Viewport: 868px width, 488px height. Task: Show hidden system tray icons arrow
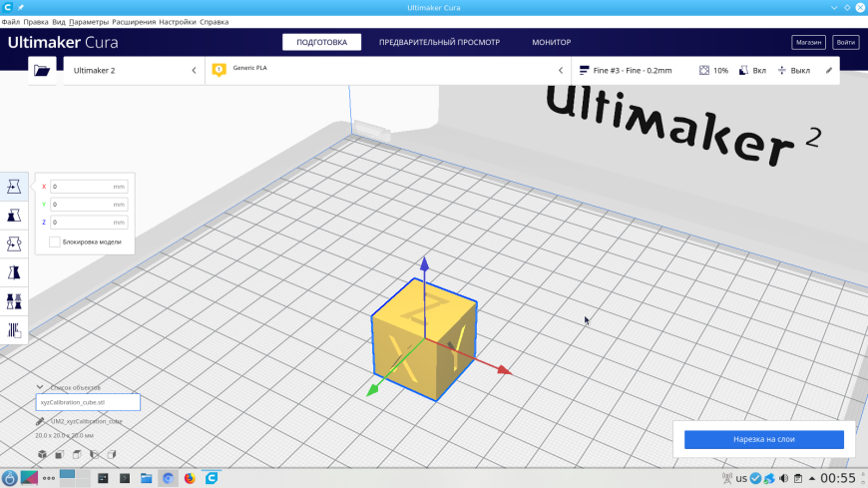click(x=811, y=478)
